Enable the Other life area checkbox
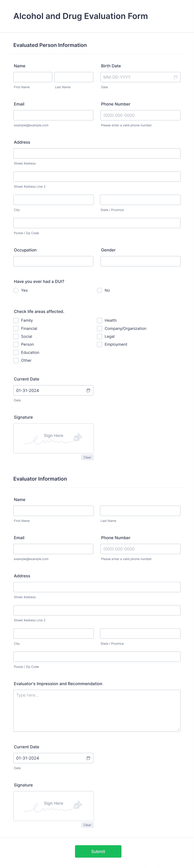This screenshot has height=868, width=194. pos(16,360)
